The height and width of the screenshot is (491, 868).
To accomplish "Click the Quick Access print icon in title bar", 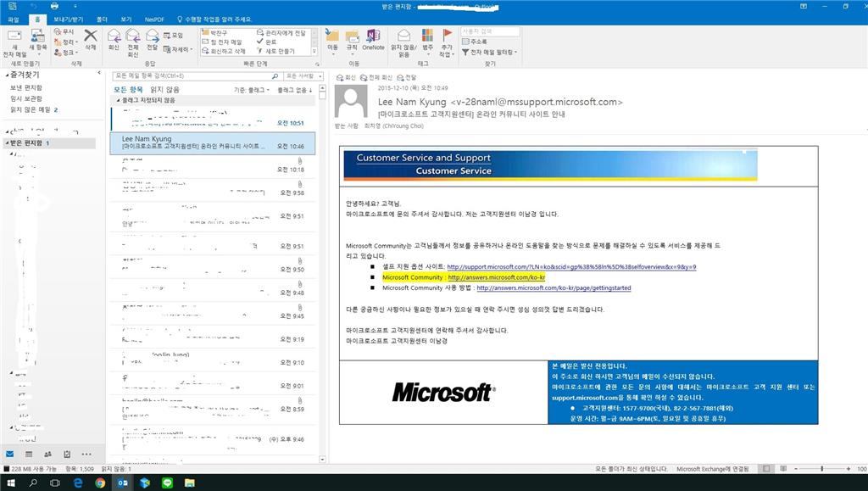I will 54,6.
